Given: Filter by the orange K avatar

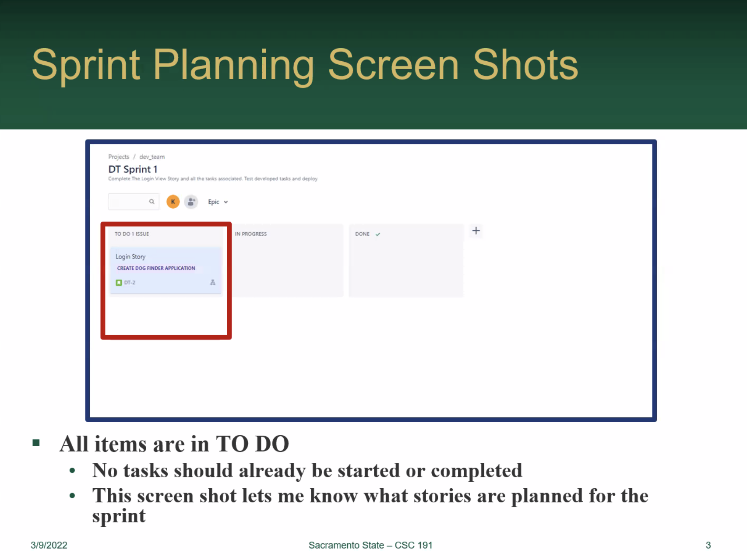Looking at the screenshot, I should point(173,202).
